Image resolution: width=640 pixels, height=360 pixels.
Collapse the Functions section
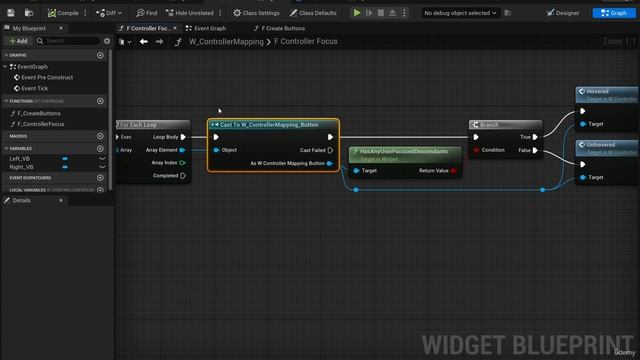pos(6,101)
